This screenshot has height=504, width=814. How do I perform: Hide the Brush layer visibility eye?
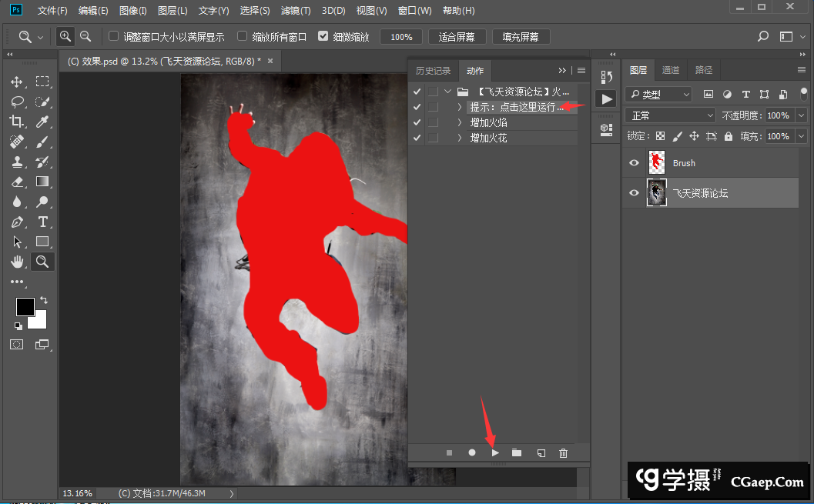(x=634, y=163)
